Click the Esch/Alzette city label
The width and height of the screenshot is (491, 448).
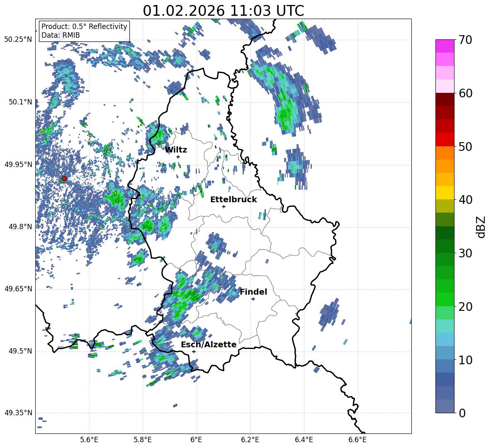pyautogui.click(x=209, y=344)
